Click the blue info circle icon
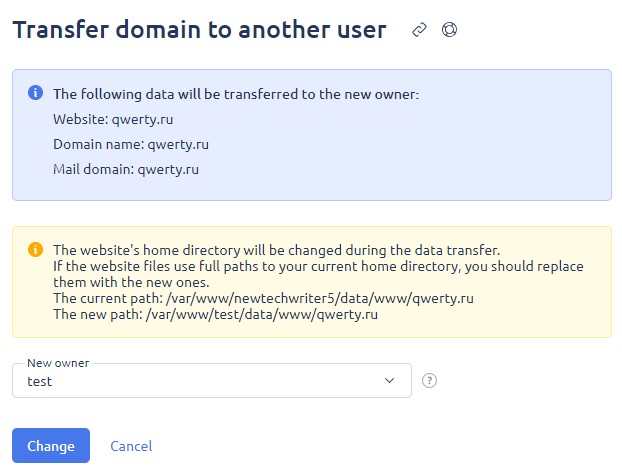Image resolution: width=622 pixels, height=473 pixels. click(35, 93)
